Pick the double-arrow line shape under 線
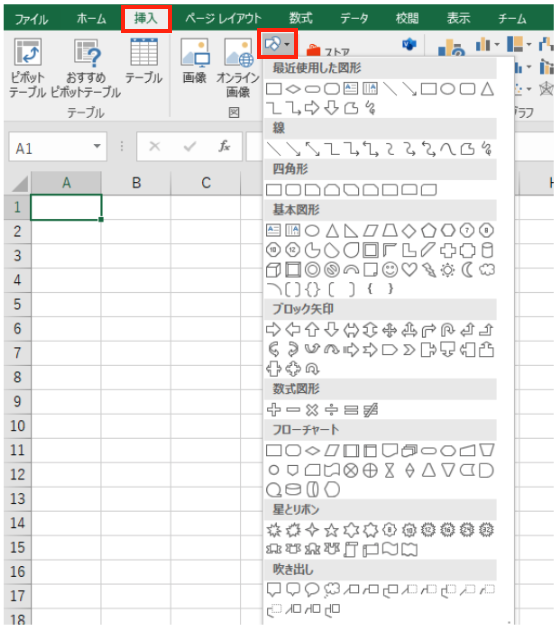 (312, 149)
